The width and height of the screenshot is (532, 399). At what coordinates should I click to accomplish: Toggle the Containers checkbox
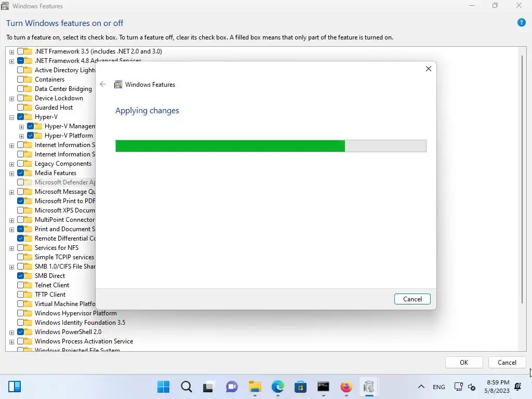tap(20, 79)
